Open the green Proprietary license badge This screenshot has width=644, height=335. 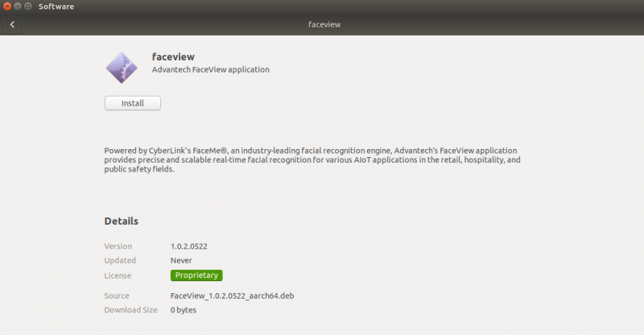pyautogui.click(x=196, y=275)
